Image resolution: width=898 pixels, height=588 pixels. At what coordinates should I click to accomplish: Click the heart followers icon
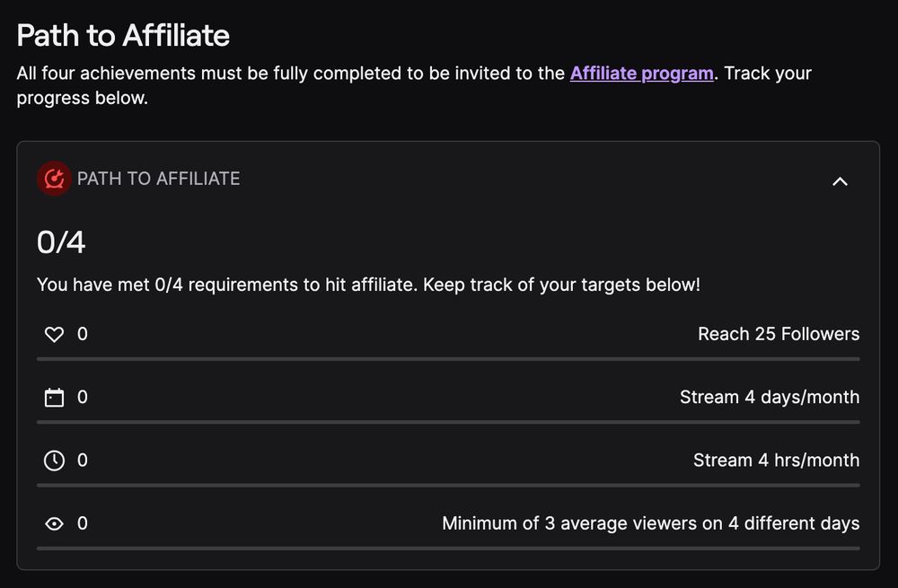click(x=54, y=335)
